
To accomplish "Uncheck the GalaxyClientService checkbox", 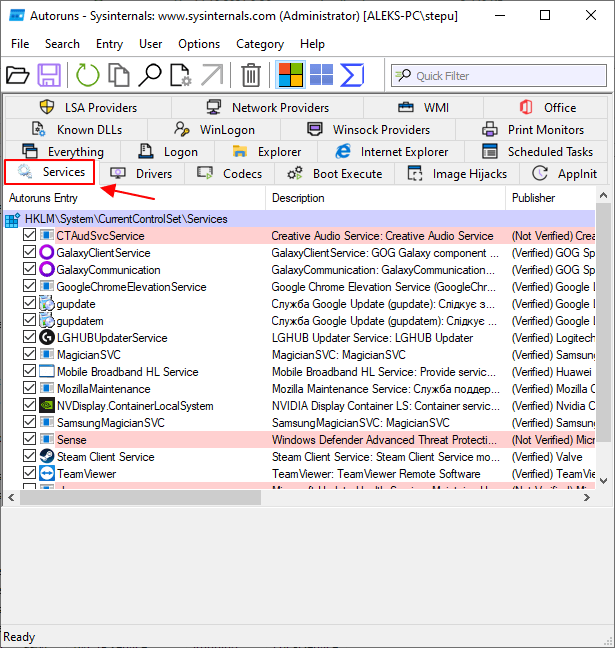I will 29,252.
